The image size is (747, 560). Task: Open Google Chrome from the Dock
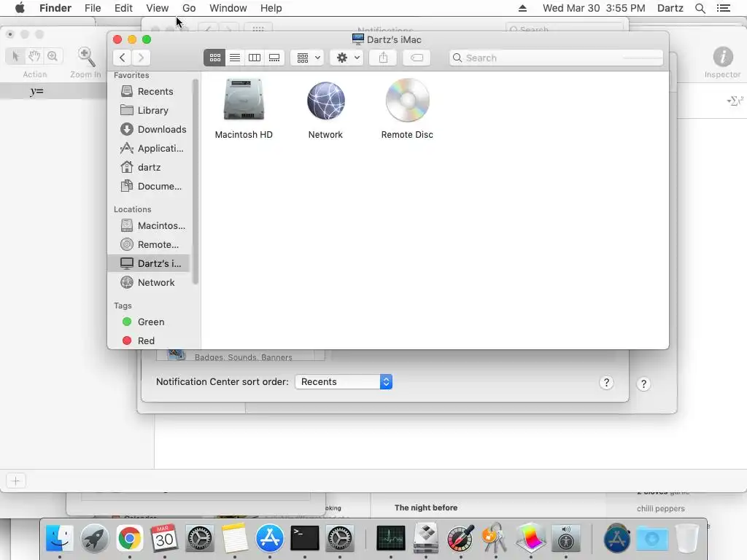tap(130, 539)
